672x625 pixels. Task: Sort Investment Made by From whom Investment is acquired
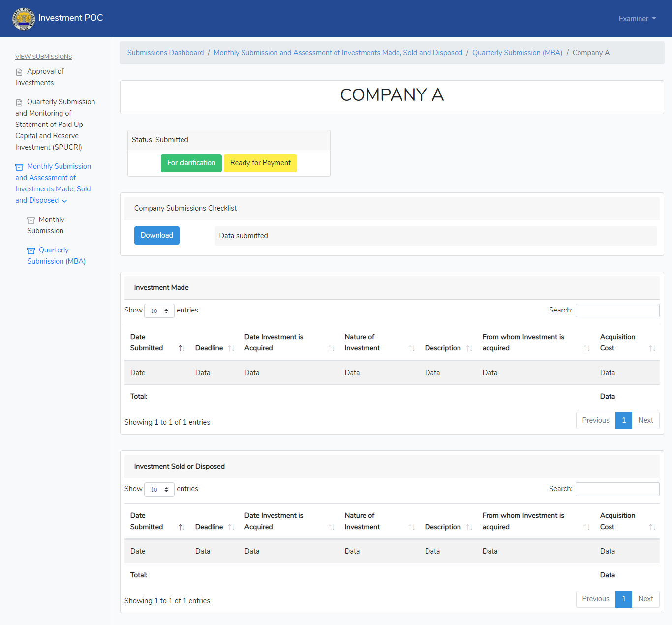535,343
